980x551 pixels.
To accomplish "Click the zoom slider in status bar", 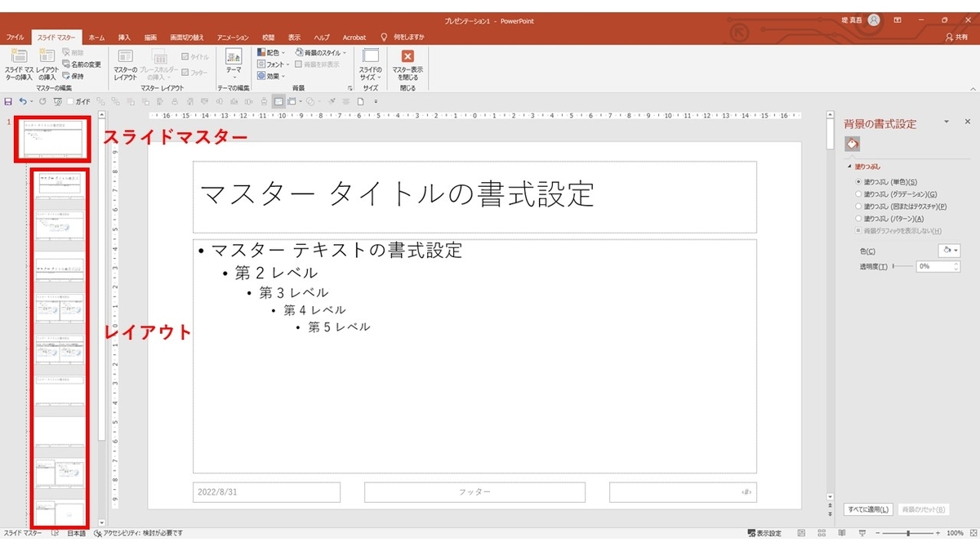I will click(x=908, y=533).
